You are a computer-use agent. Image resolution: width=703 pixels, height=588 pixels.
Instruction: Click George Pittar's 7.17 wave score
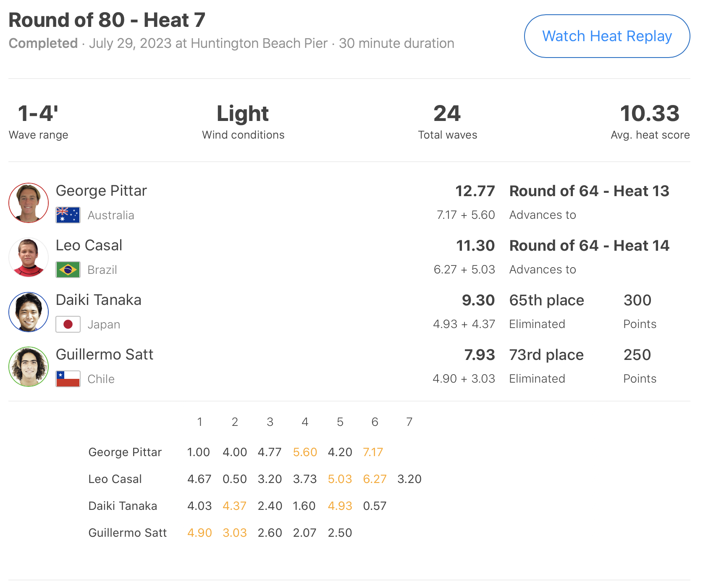click(373, 452)
